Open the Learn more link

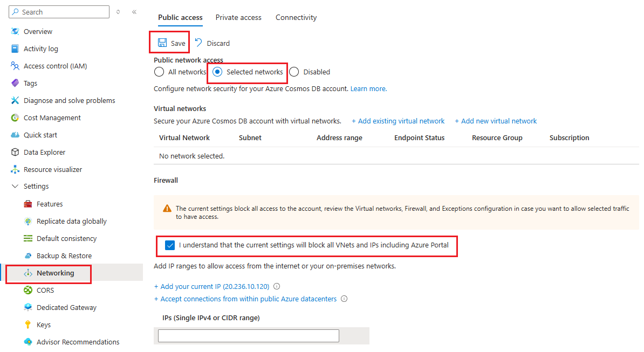pyautogui.click(x=368, y=89)
